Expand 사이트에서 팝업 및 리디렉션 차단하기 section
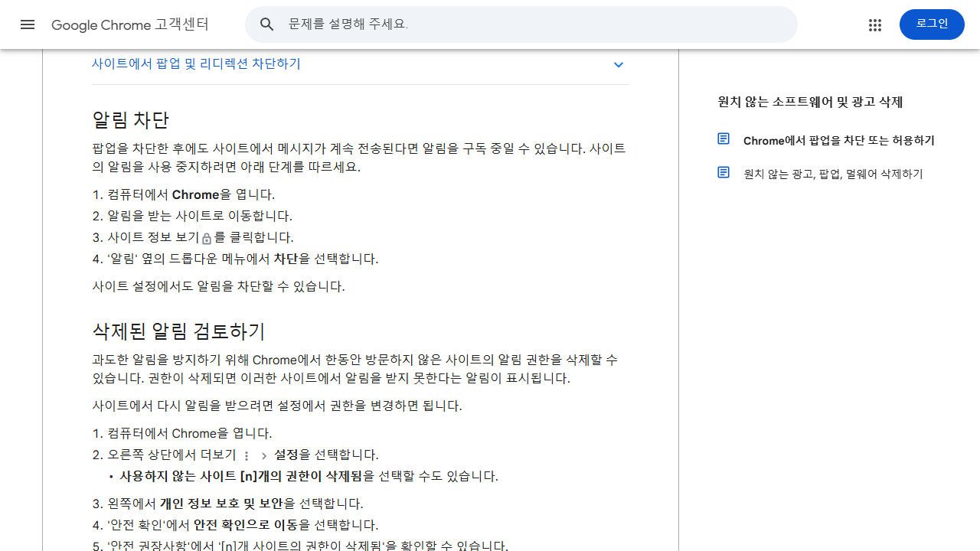This screenshot has width=980, height=551. [360, 64]
